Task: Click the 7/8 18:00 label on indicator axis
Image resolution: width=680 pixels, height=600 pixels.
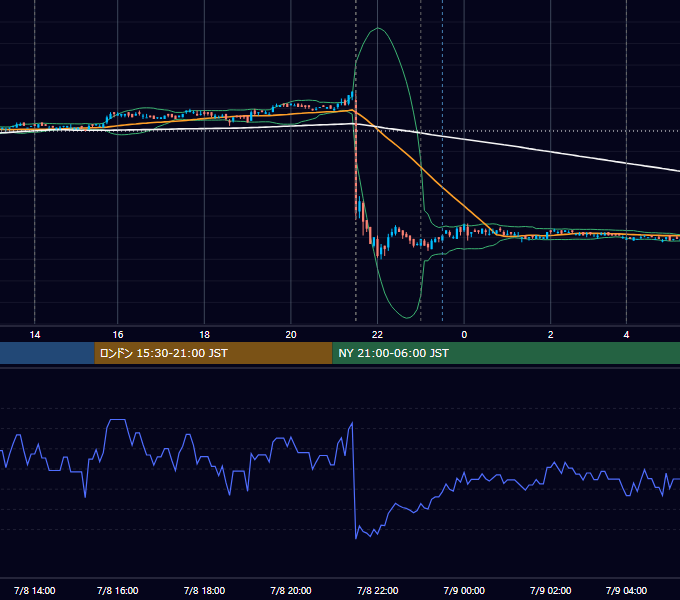Action: point(204,590)
